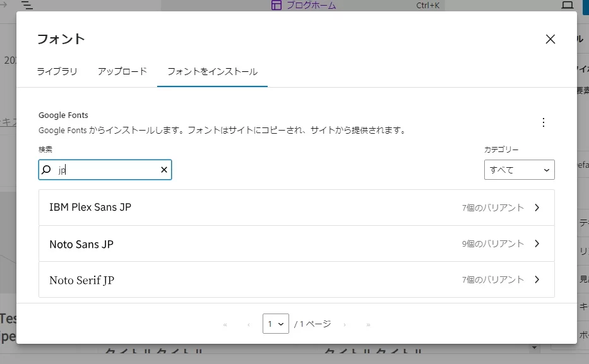Expand IBM Plex Sans JP chevron arrow
589x364 pixels.
click(x=537, y=208)
